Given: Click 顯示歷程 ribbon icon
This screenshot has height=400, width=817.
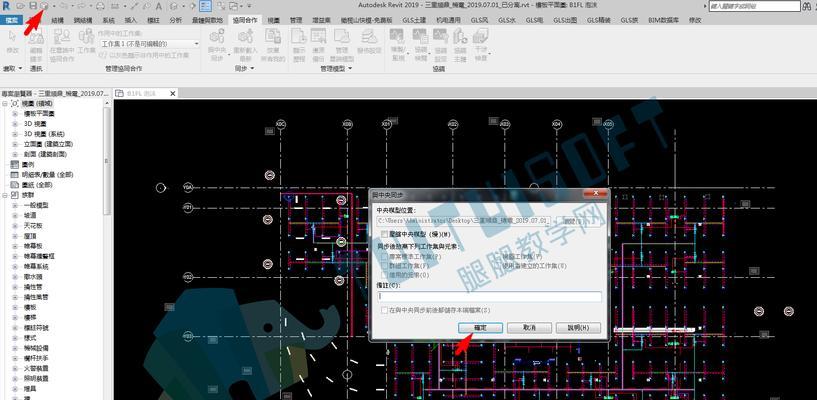Looking at the screenshot, I should point(299,44).
